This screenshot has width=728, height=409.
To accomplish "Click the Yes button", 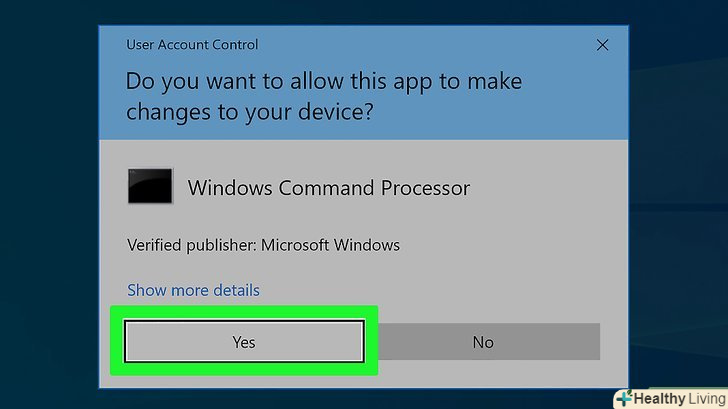I will click(x=244, y=342).
